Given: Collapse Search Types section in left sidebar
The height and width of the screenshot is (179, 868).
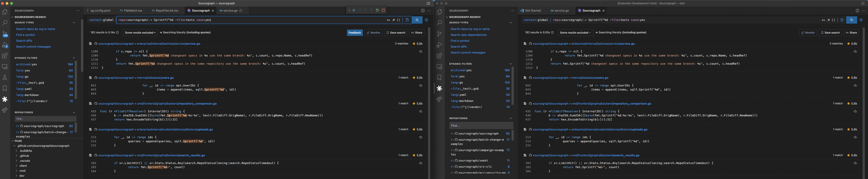Looking at the screenshot, I should click(x=74, y=23).
